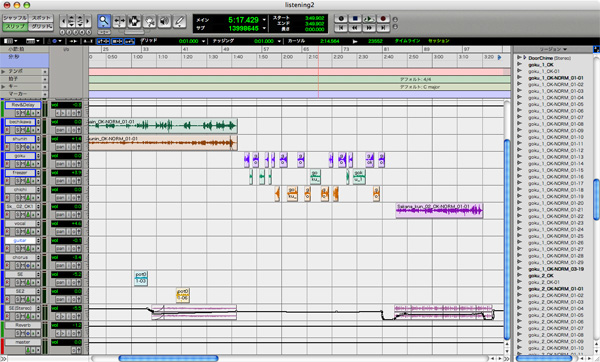The image size is (600, 362).
Task: Select zoom preset 1 button
Action: coord(63,32)
